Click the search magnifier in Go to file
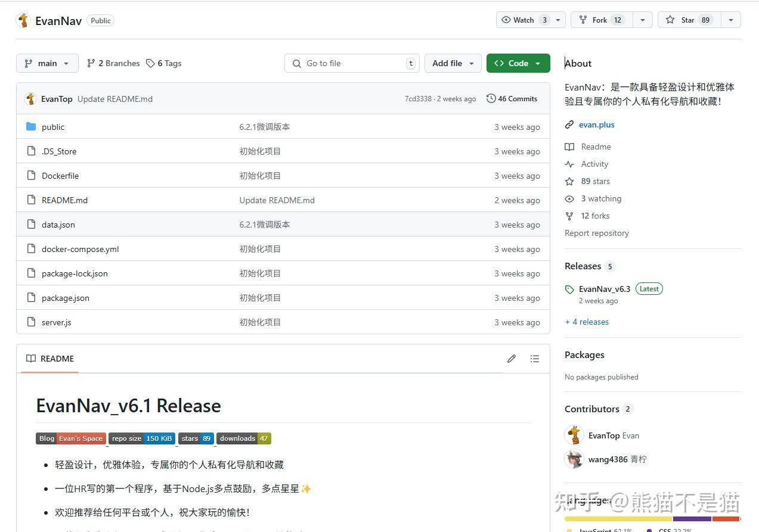Screen dimensions: 759x532 point(297,63)
